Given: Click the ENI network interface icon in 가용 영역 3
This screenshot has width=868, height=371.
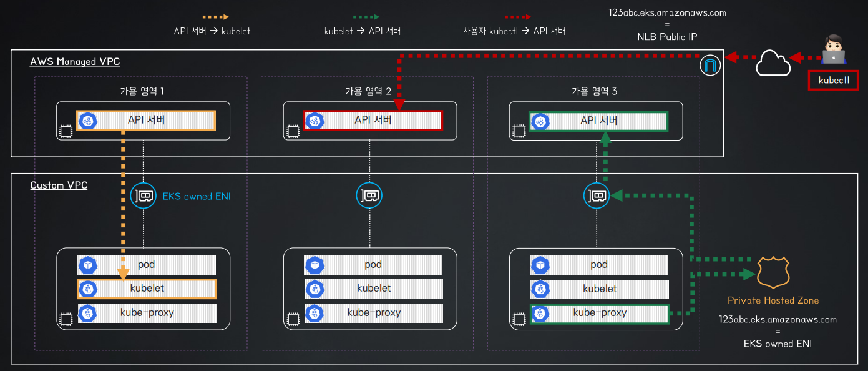Looking at the screenshot, I should click(x=595, y=195).
